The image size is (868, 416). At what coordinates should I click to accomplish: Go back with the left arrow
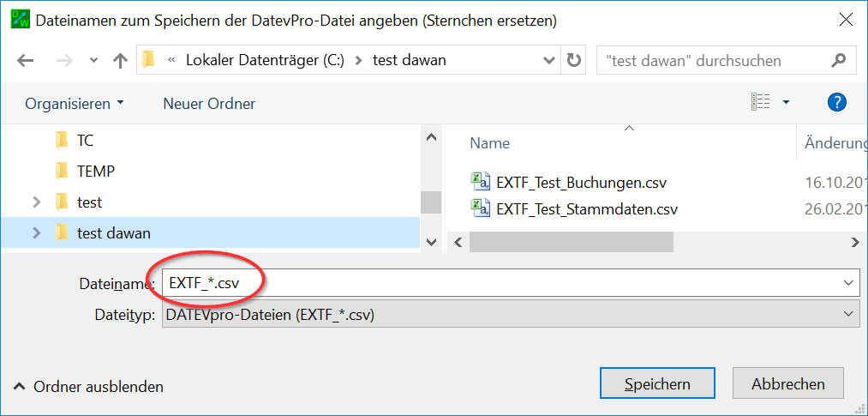26,60
